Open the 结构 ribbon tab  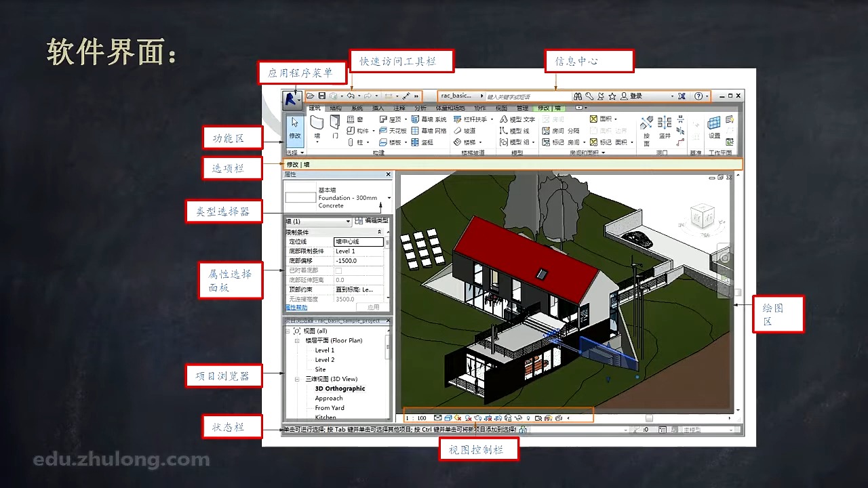click(336, 108)
